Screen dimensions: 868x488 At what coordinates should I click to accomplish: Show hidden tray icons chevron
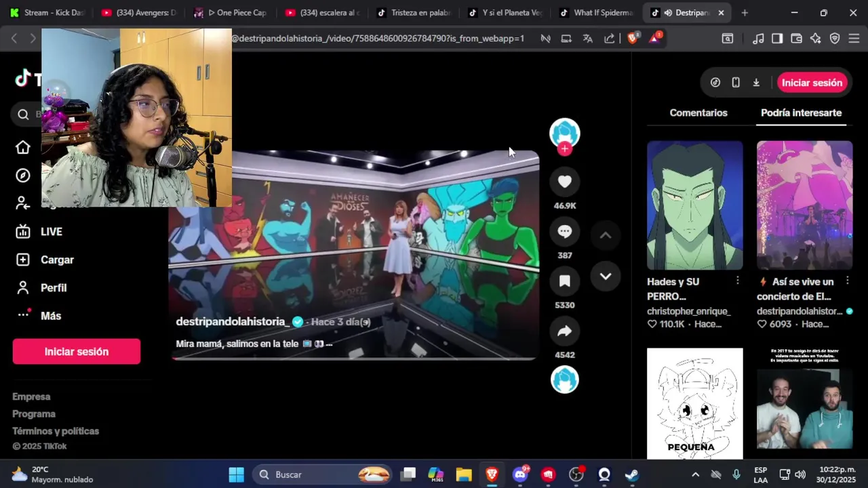point(695,474)
